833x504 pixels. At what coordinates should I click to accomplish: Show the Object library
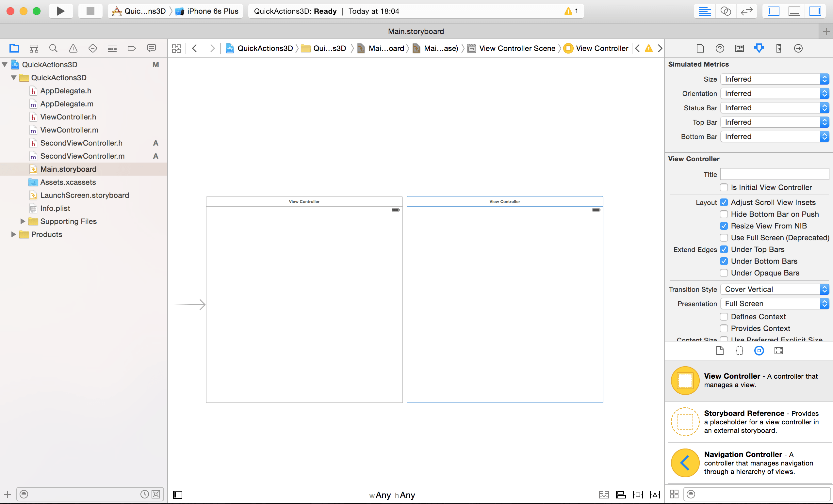coord(759,351)
